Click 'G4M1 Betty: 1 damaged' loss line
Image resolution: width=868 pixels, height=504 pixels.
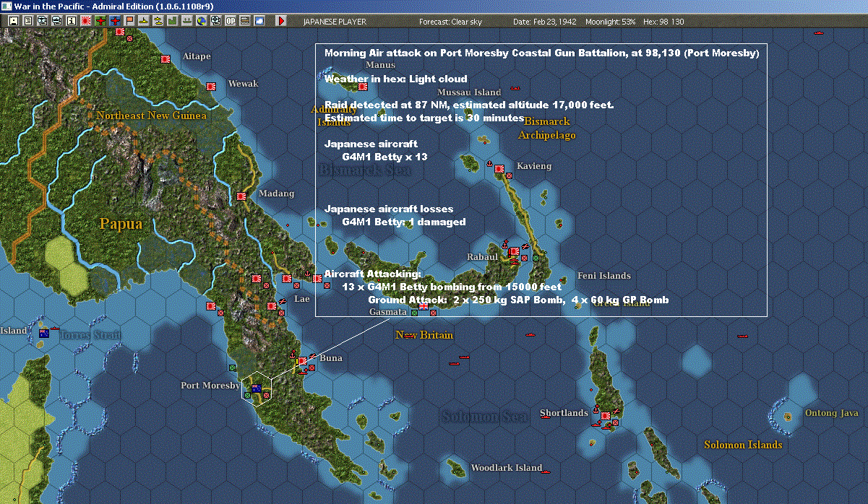[404, 222]
